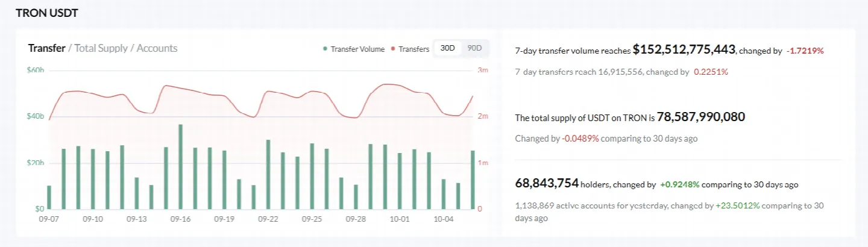Toggle the Transfer Volume legend series
The height and width of the screenshot is (247, 868).
coord(354,49)
